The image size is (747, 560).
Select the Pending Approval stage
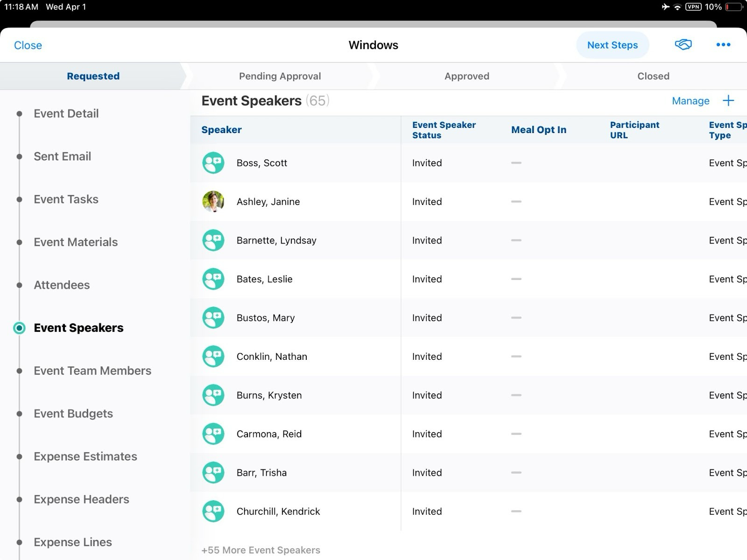[x=280, y=76]
